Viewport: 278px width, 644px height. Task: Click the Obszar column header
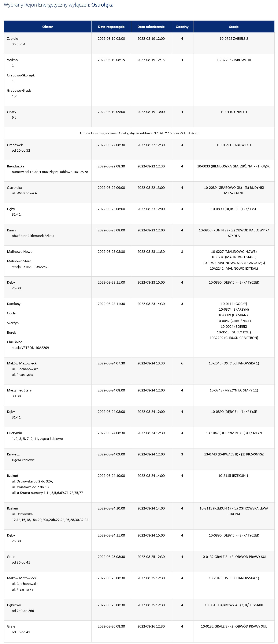[x=48, y=27]
